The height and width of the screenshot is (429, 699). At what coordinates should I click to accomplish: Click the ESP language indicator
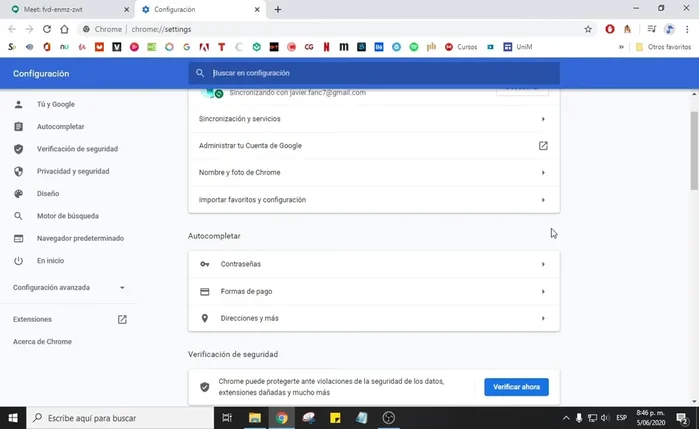coord(622,418)
